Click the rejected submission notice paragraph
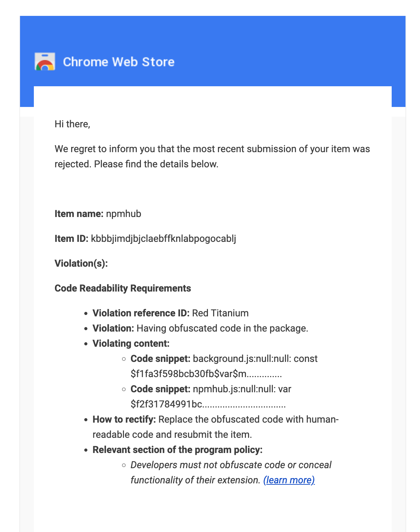 [x=212, y=156]
